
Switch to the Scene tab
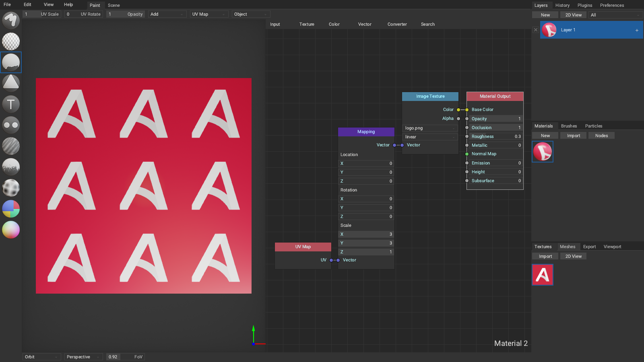[114, 5]
